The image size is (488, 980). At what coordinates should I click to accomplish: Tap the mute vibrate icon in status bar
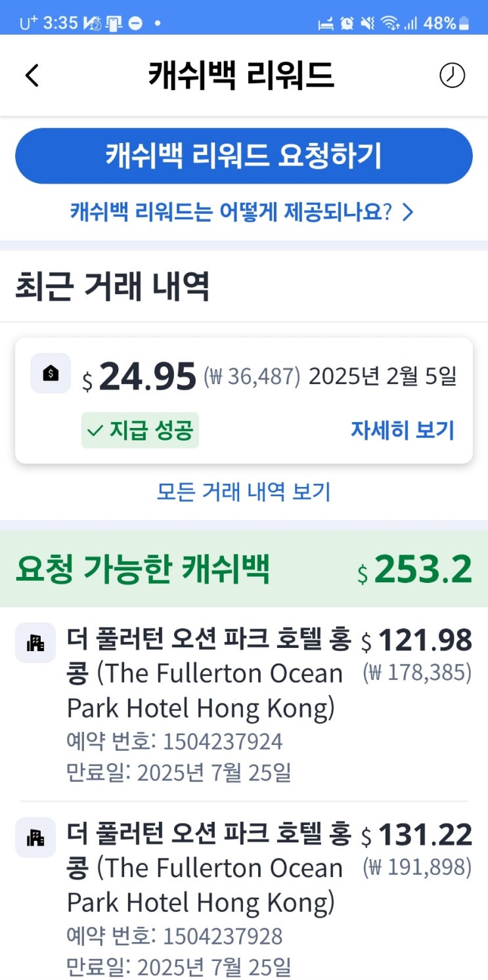coord(368,24)
